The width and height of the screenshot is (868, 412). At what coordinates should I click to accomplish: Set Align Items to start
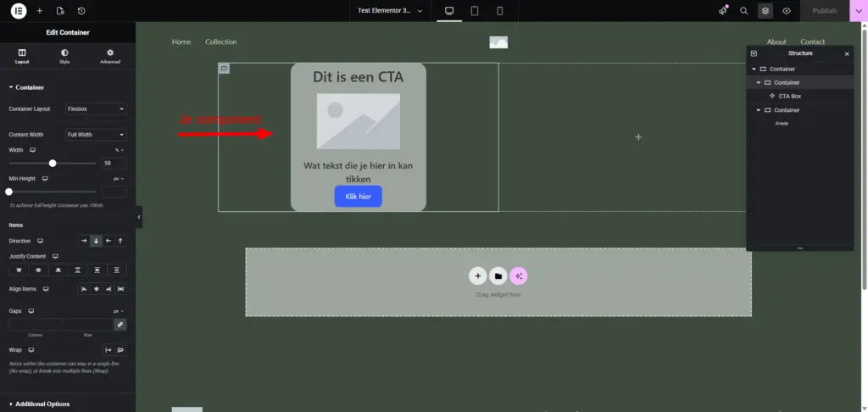(84, 289)
